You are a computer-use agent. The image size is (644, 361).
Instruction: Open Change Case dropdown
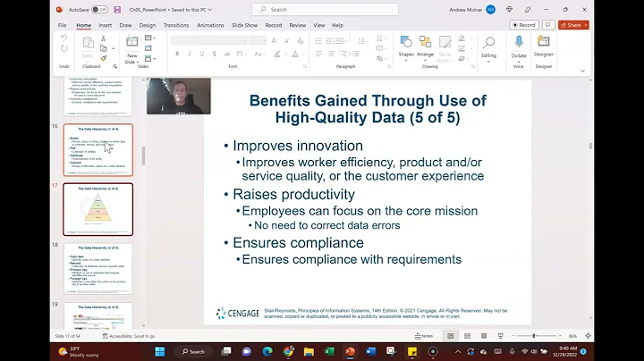pos(259,54)
